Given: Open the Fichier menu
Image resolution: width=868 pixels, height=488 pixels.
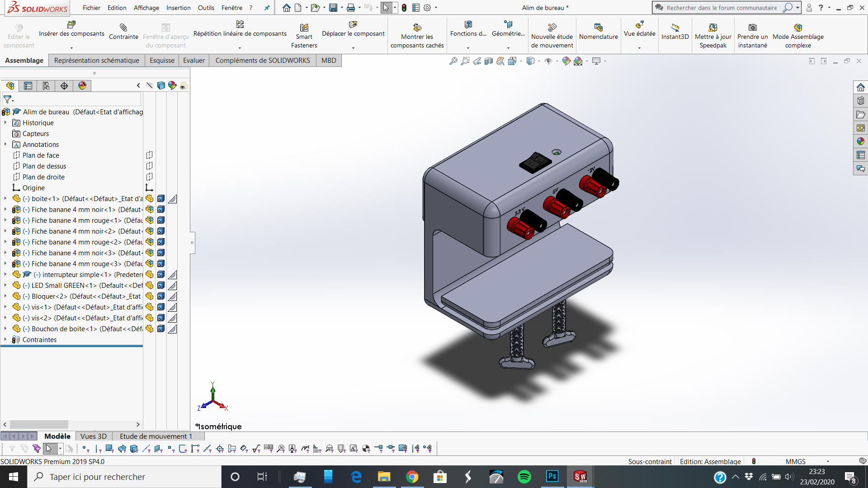Looking at the screenshot, I should [x=91, y=8].
